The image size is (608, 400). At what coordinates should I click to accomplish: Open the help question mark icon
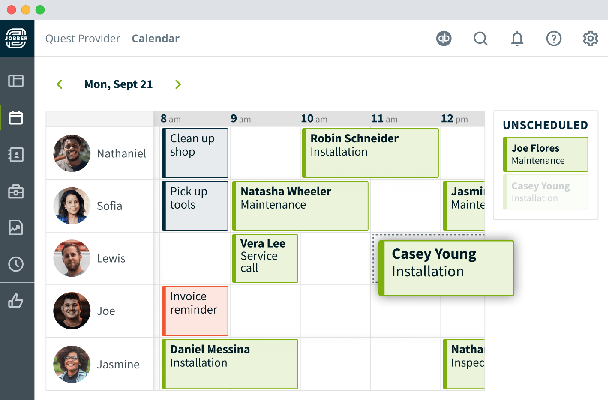[554, 39]
